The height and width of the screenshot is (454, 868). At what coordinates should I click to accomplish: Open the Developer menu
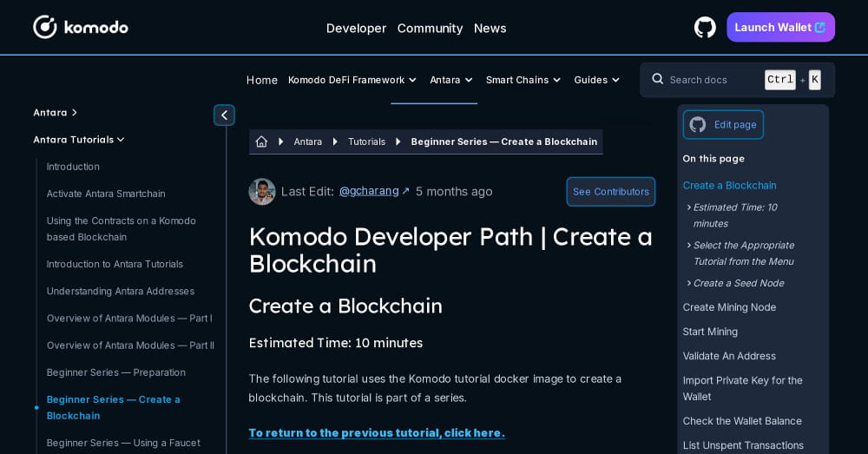356,29
